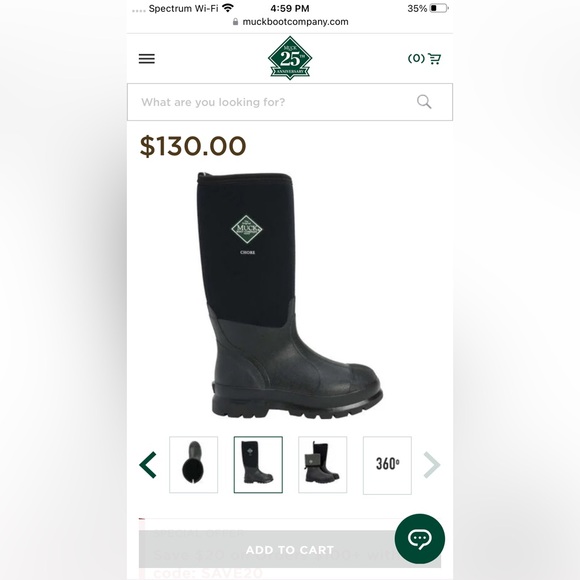Open the 360° view thumbnail

387,465
